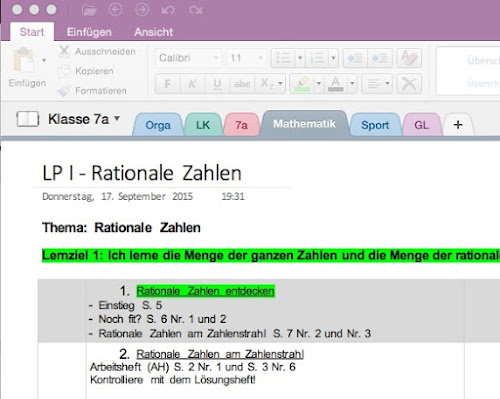Viewport: 500px width, 399px height.
Task: Expand numbered list style options arrow
Action: pyautogui.click(x=333, y=58)
